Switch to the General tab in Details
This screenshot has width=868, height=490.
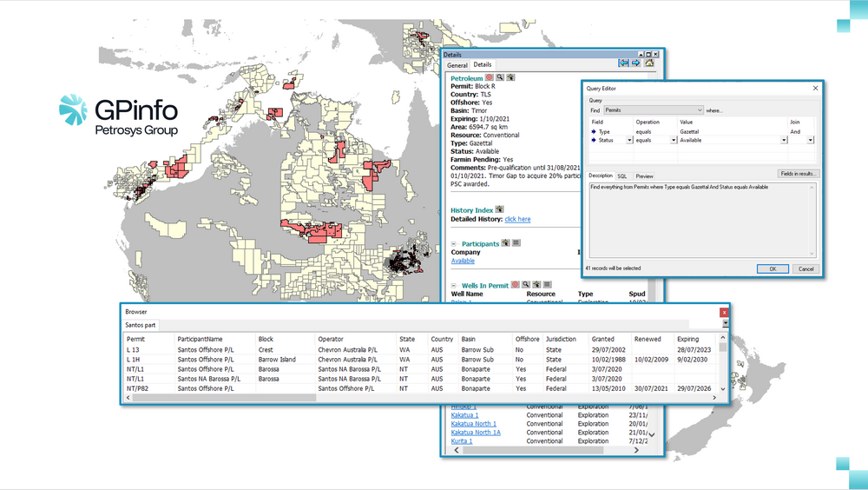coord(457,65)
